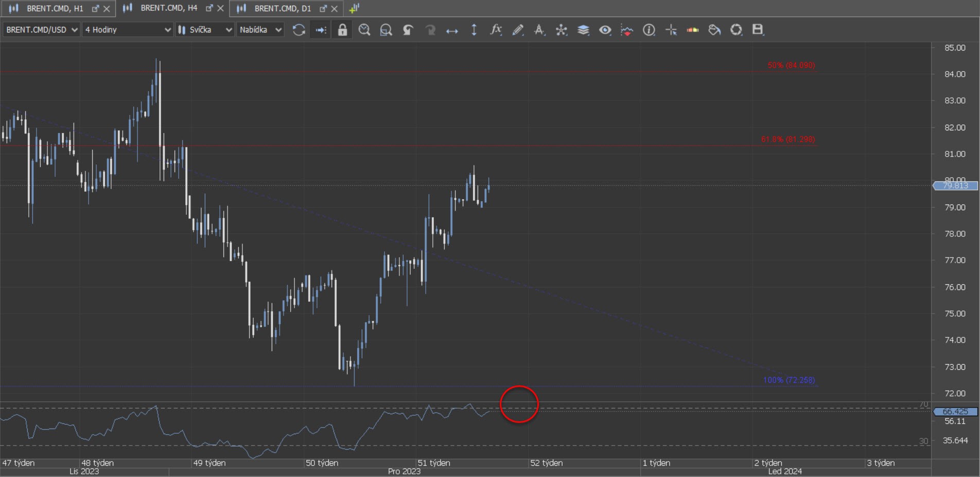Click the colored orange-yellow bars icon
The width and height of the screenshot is (980, 477).
pos(693,30)
